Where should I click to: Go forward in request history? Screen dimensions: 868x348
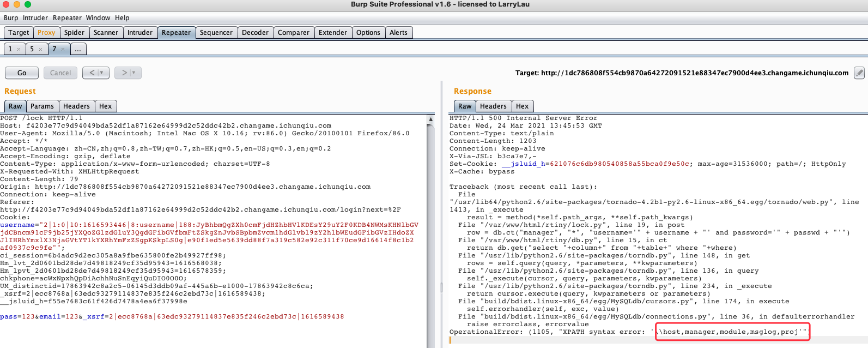coord(128,73)
